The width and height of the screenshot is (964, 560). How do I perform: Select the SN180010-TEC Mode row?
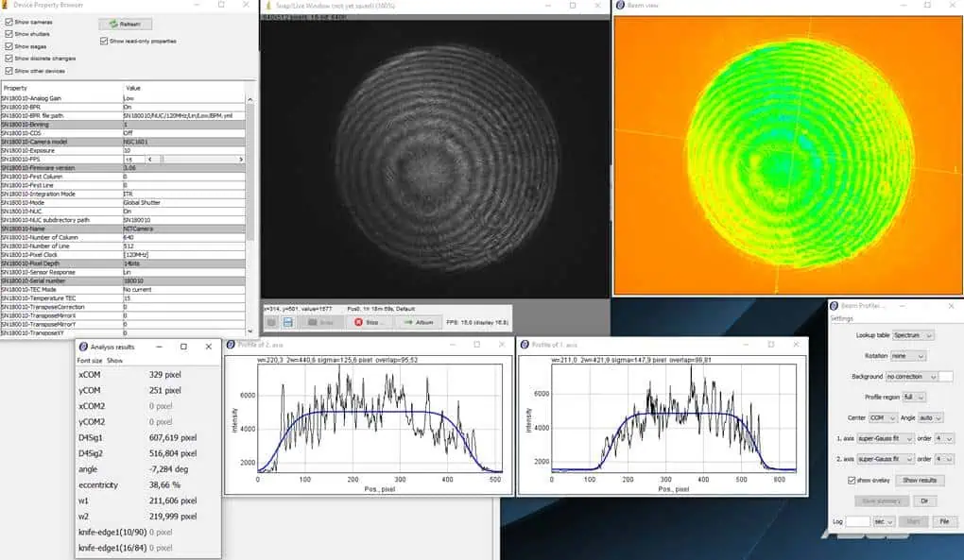123,289
